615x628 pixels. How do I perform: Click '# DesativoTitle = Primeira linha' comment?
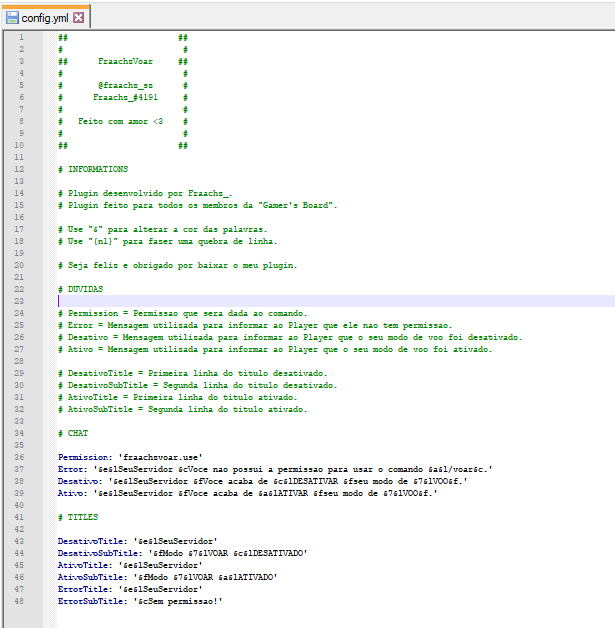193,373
